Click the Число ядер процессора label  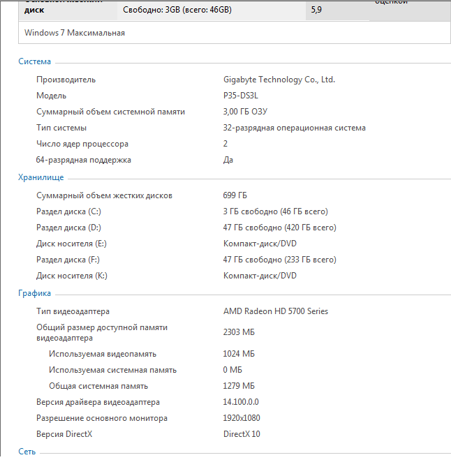click(82, 144)
